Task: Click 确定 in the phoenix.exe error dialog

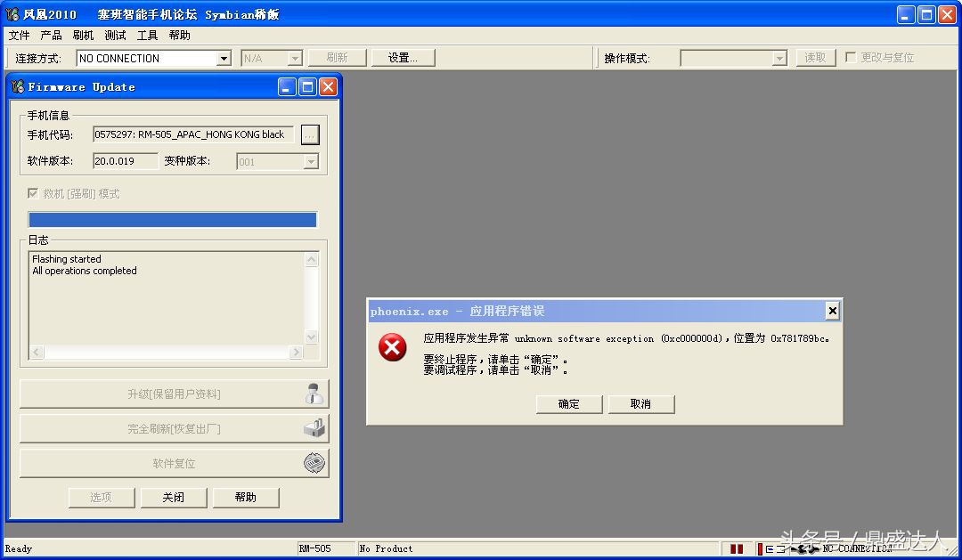Action: (x=568, y=403)
